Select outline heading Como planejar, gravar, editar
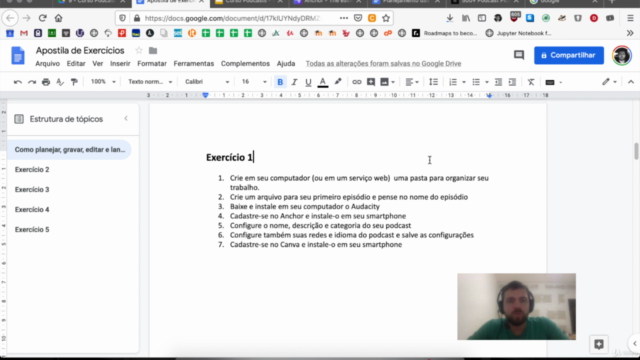The width and height of the screenshot is (640, 360). pyautogui.click(x=70, y=149)
